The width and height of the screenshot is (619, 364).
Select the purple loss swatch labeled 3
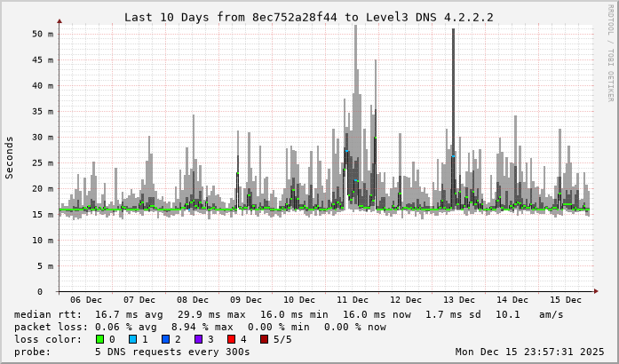click(198, 339)
